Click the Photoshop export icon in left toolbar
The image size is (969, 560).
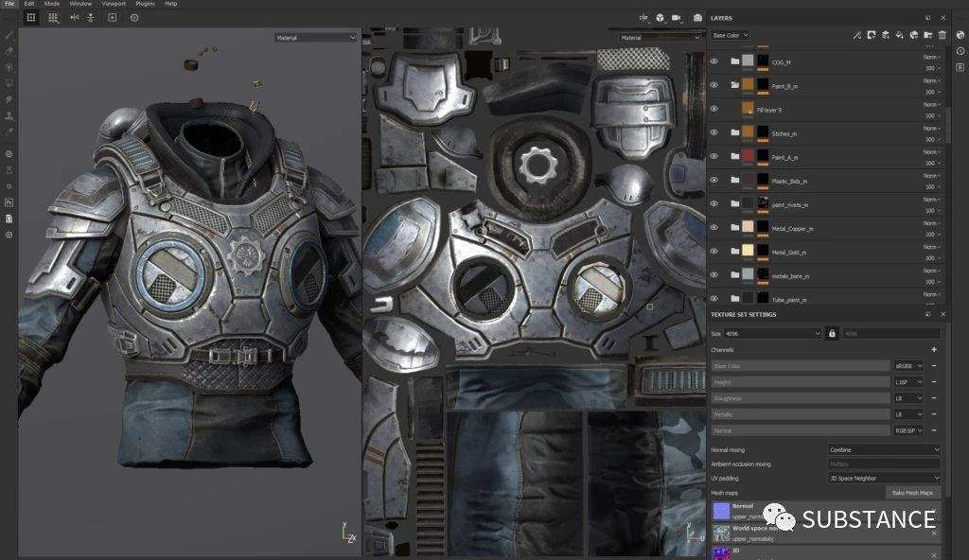coord(9,202)
